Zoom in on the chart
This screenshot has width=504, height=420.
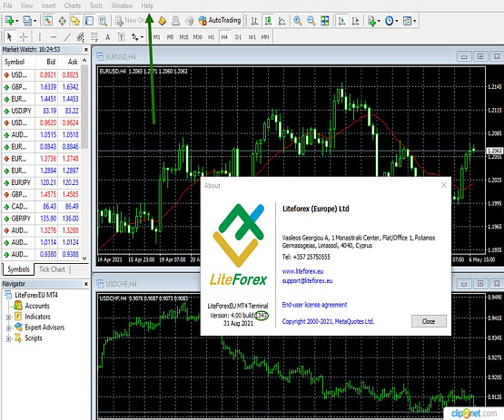[x=298, y=21]
